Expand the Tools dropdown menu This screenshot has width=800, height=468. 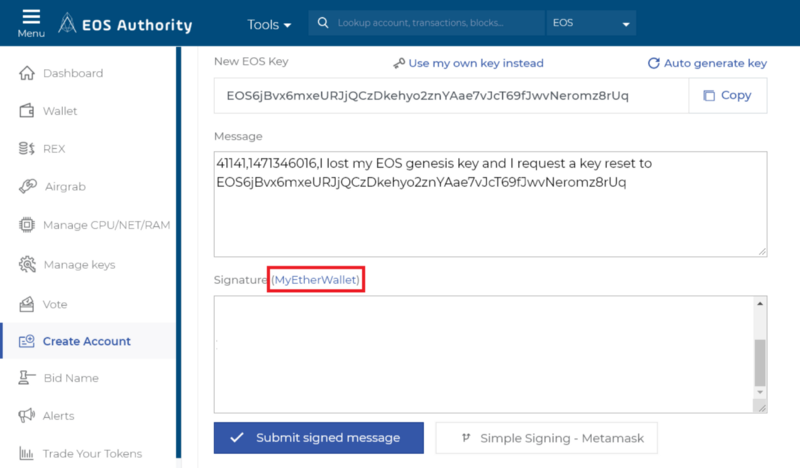pos(269,24)
